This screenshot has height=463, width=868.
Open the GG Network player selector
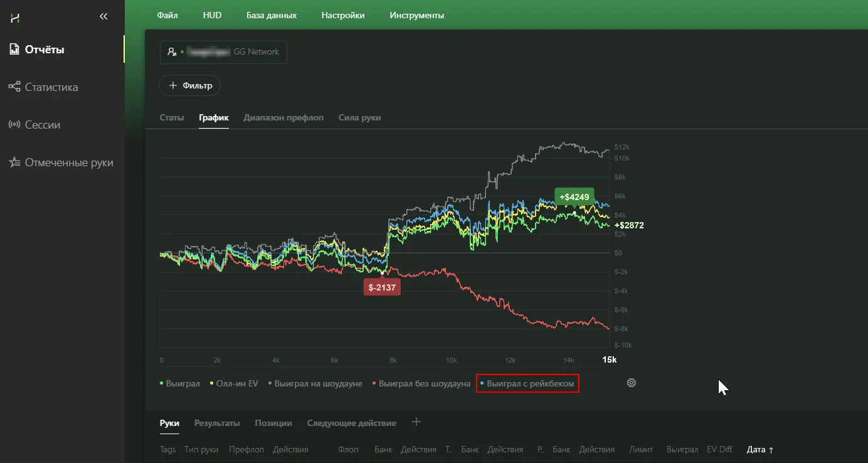(223, 52)
